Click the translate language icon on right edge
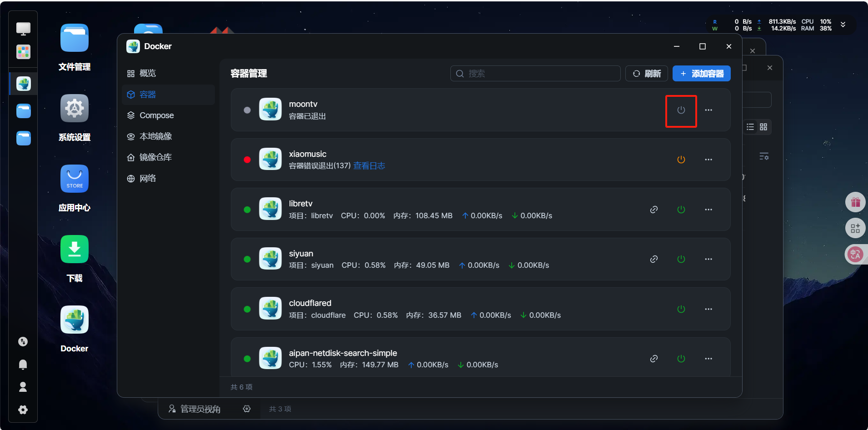868x430 pixels. [x=855, y=254]
